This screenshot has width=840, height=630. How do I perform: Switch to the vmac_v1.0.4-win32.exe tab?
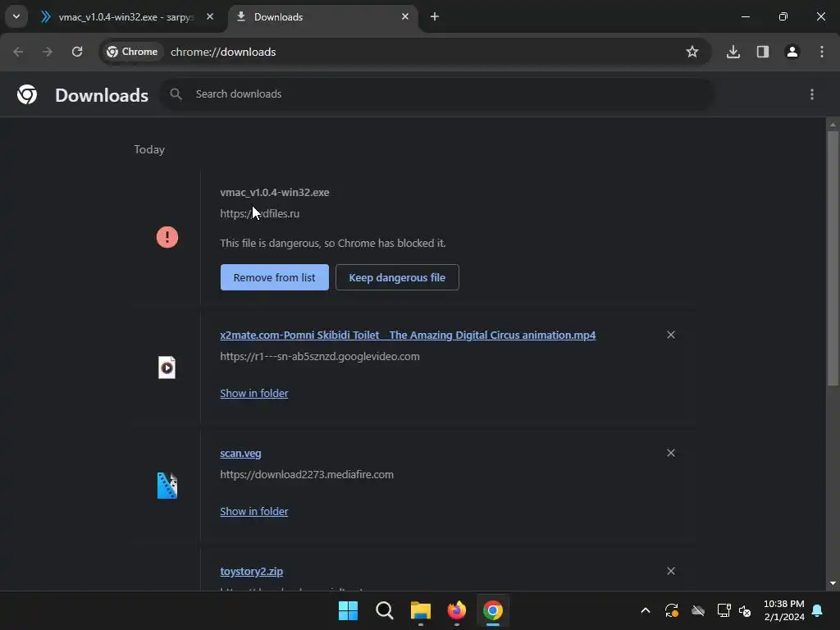127,17
